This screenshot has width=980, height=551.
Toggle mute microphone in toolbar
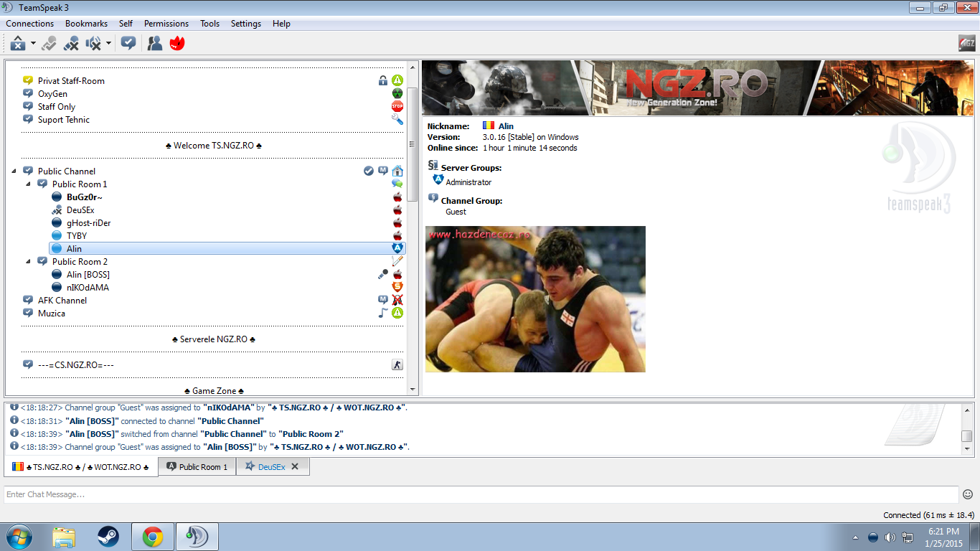(71, 44)
